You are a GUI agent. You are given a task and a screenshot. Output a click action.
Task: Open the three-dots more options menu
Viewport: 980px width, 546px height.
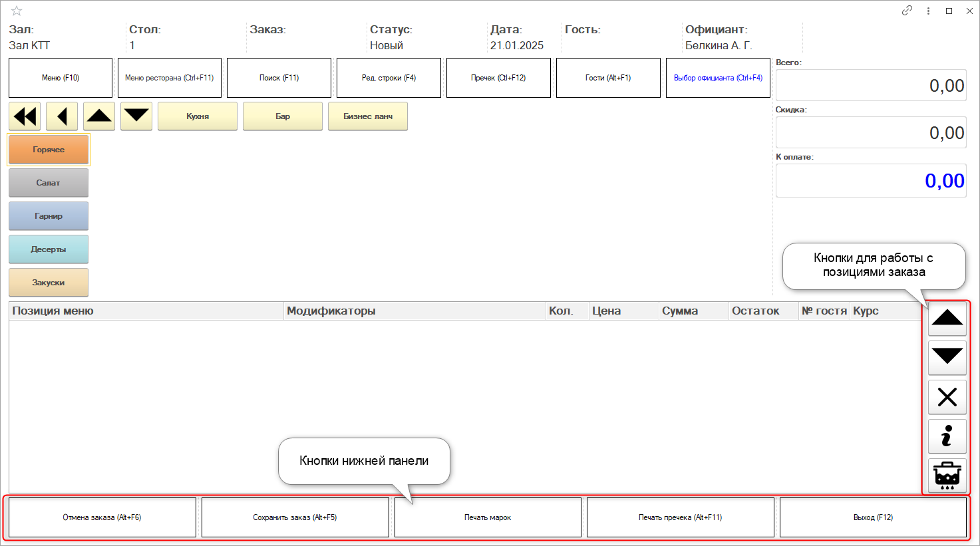[x=928, y=11]
